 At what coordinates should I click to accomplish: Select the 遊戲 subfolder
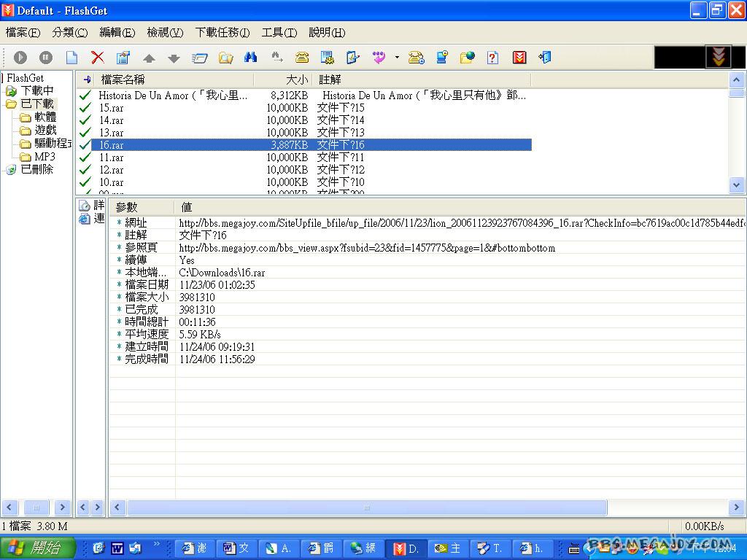click(x=45, y=130)
